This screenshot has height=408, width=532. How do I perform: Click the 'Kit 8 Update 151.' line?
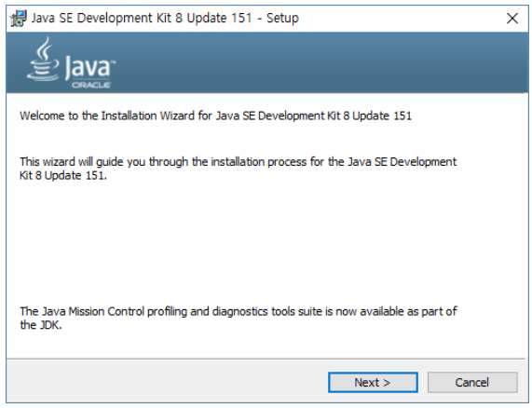pyautogui.click(x=63, y=175)
